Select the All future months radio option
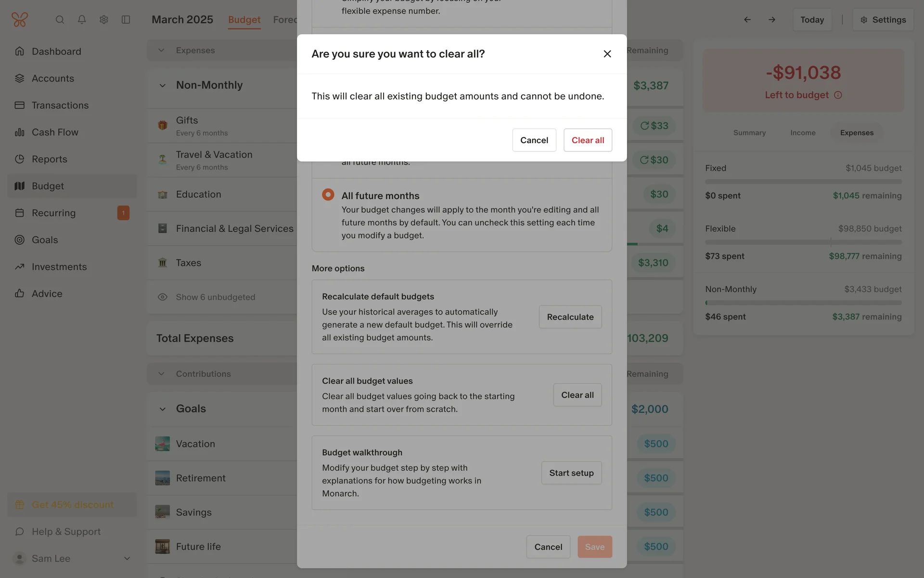924x578 pixels. [328, 195]
